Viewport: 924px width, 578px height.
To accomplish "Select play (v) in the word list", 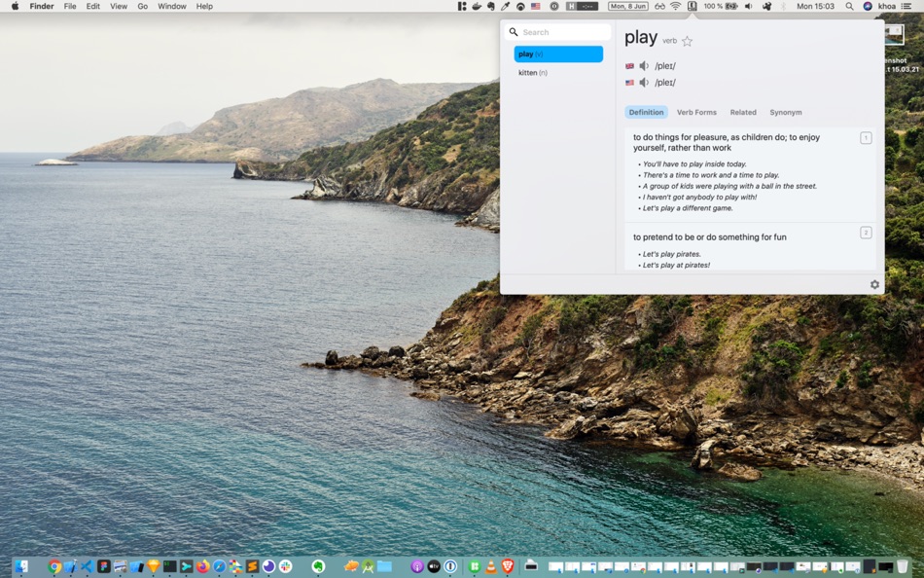I will pyautogui.click(x=558, y=54).
